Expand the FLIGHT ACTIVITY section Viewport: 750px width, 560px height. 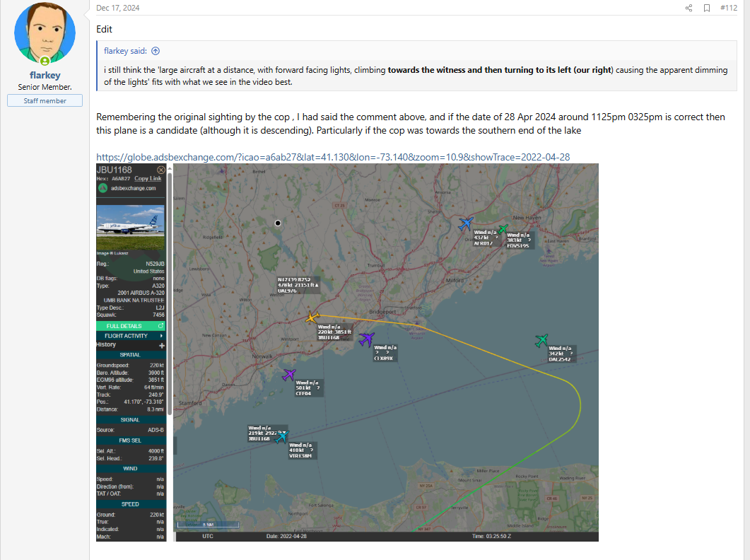(x=130, y=336)
